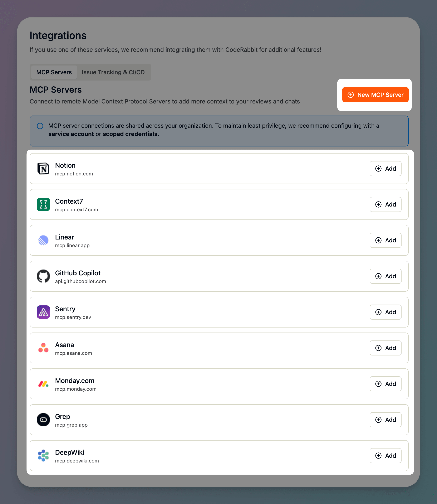437x504 pixels.
Task: Click the DeepWiki logo icon
Action: (x=43, y=455)
